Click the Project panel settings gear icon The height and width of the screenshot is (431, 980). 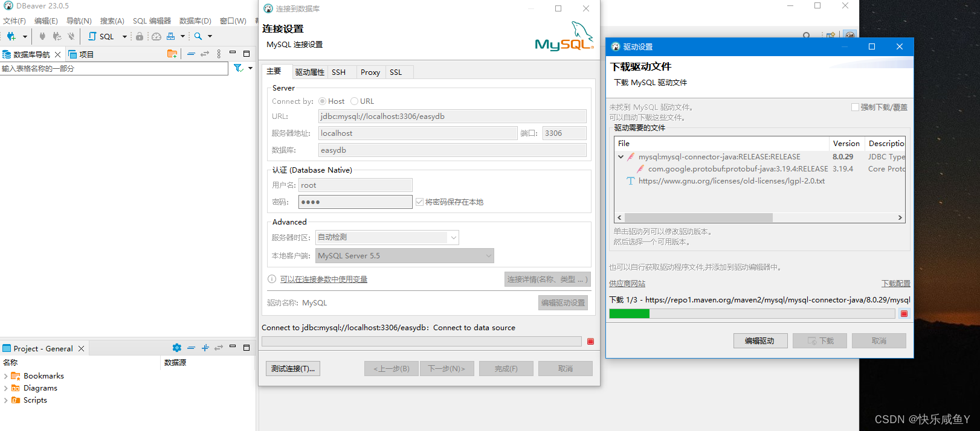point(176,348)
